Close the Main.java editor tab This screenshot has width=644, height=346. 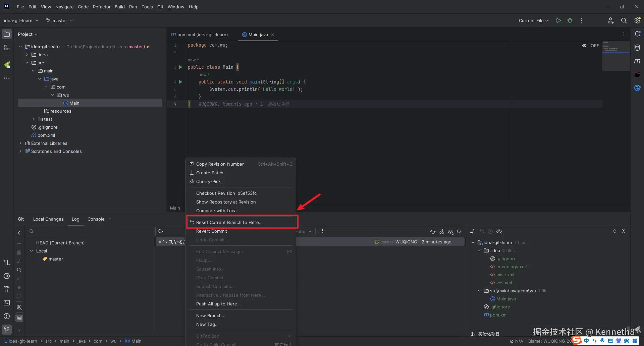point(273,35)
